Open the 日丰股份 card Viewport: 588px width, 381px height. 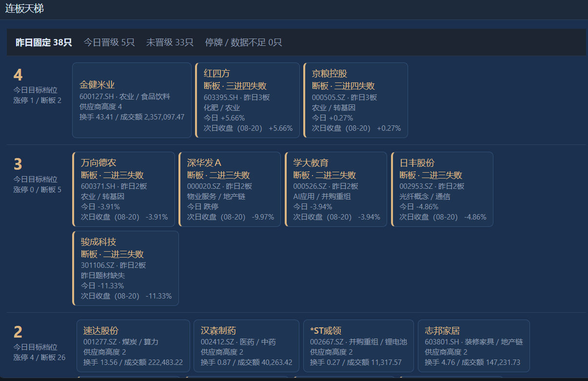[442, 189]
